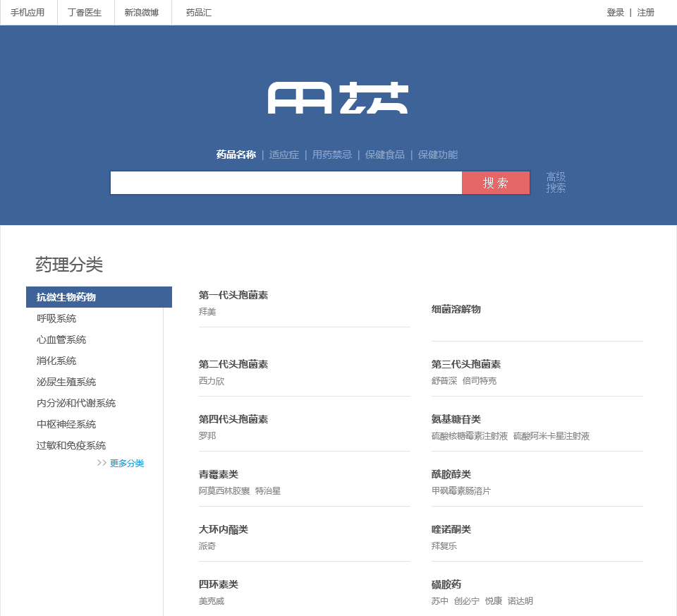Select 过敏和免疫系统 category in sidebar
677x616 pixels.
pyautogui.click(x=71, y=445)
